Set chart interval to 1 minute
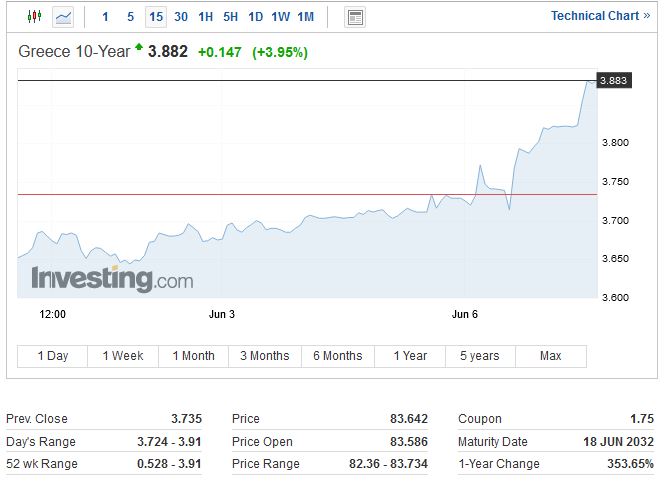Viewport: 665px width, 482px height. point(106,17)
